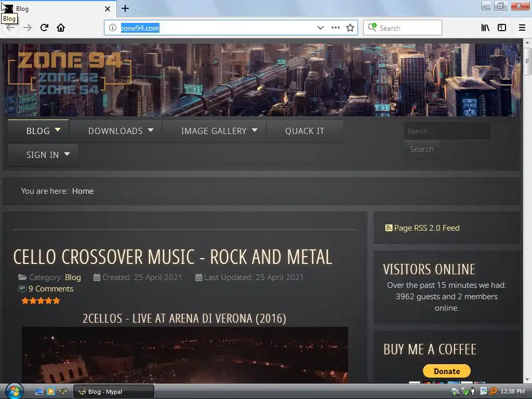The image size is (532, 399).
Task: Click the notepad tray icon
Action: pos(484,392)
